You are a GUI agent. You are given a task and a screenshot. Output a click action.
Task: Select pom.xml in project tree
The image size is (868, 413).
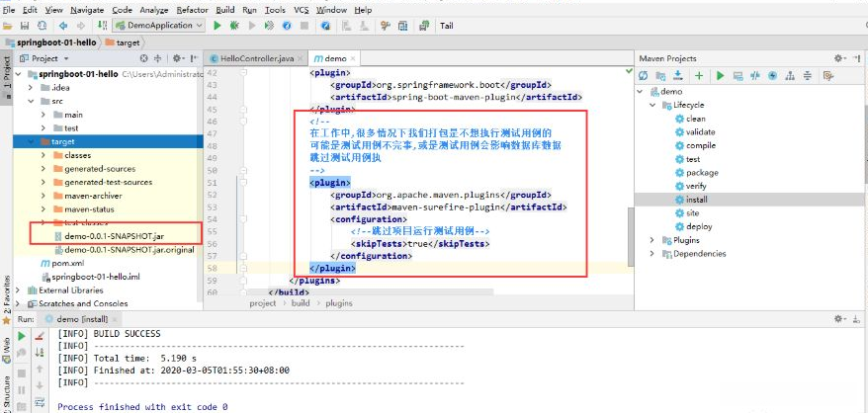click(62, 264)
